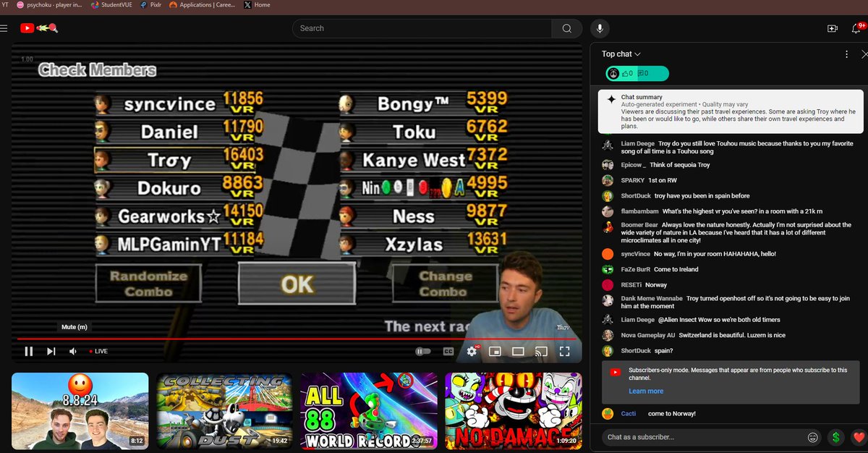Open the All 88 World Record thumbnail
Screen dimensions: 868x453
tap(369, 411)
